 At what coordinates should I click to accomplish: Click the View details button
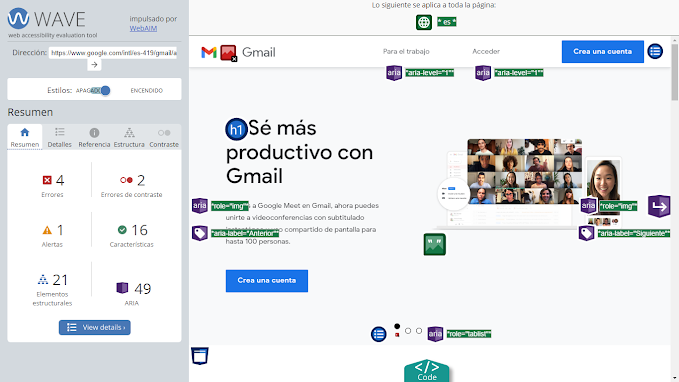(x=94, y=327)
